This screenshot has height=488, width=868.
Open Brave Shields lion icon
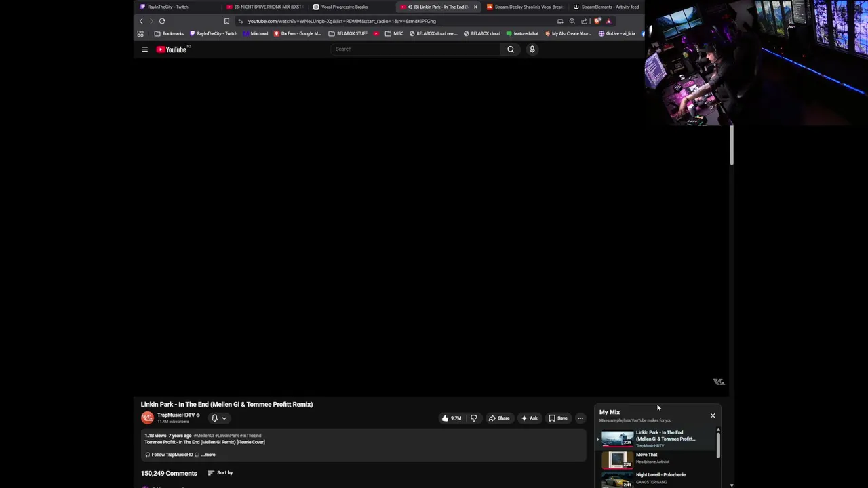click(x=597, y=21)
